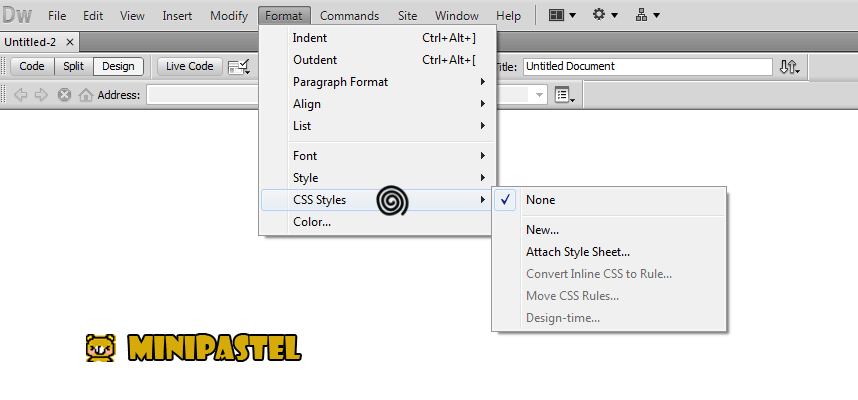The image size is (858, 400).
Task: Choose Attach Style Sheet...
Action: [609, 252]
